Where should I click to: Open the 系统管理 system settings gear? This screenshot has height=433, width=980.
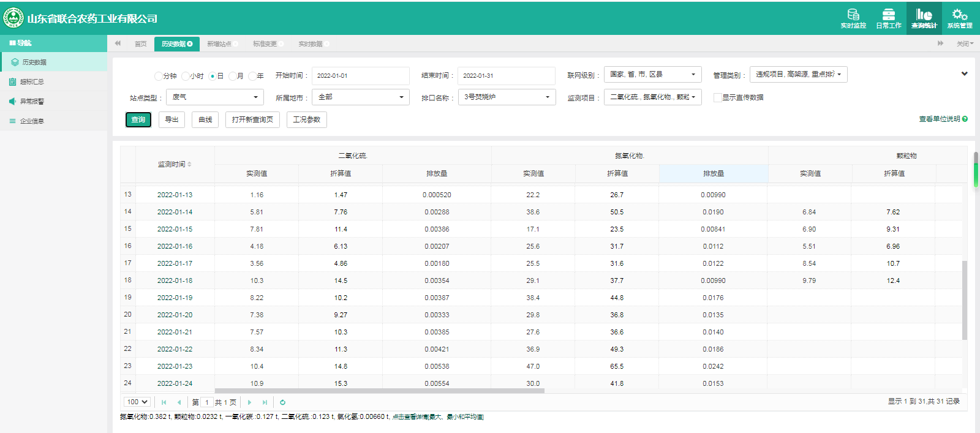tap(959, 18)
